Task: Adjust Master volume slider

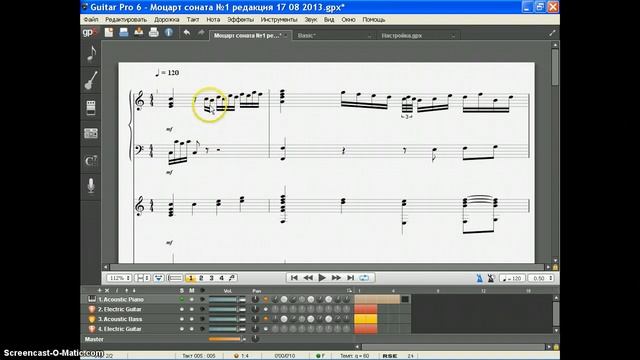Action: click(x=227, y=339)
